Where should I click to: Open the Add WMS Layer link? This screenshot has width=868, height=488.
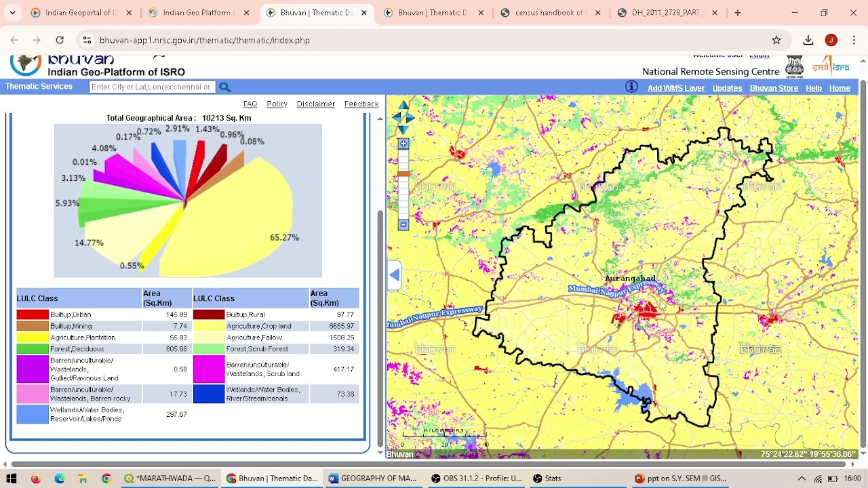tap(675, 88)
